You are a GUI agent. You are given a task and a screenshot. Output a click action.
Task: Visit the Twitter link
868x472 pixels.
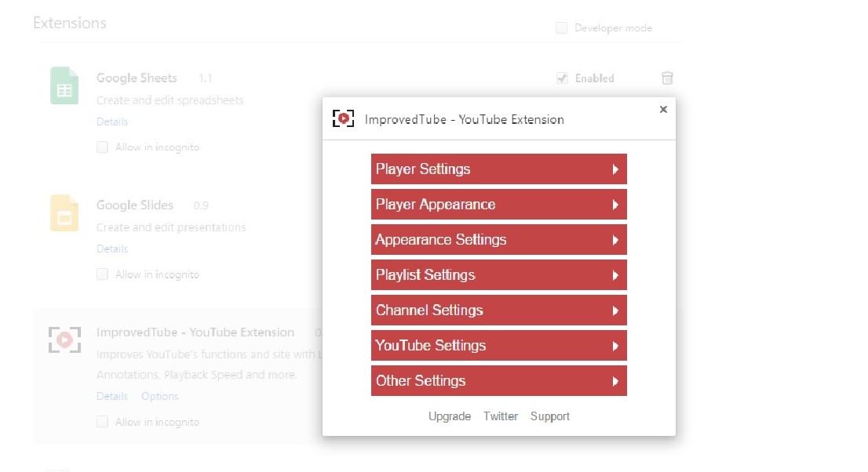click(501, 416)
